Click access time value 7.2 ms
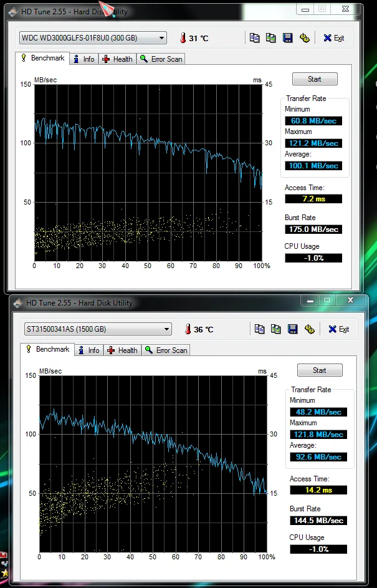Viewport: 377px width, 588px height. tap(313, 199)
